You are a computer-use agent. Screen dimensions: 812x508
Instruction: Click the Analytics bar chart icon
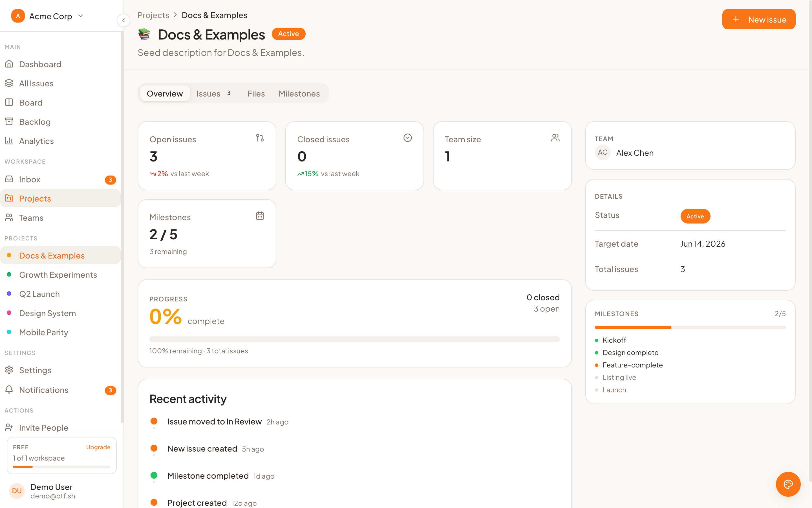[x=9, y=141]
